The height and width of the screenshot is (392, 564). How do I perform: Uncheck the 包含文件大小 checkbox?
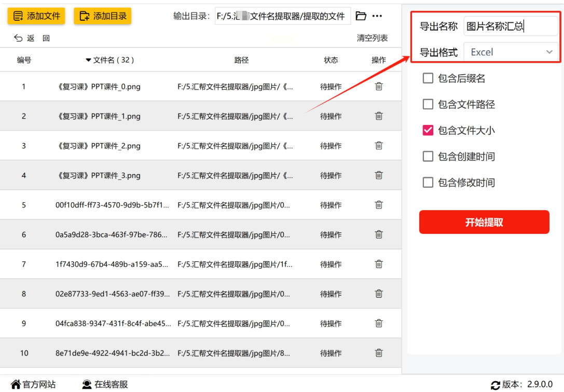pyautogui.click(x=428, y=131)
